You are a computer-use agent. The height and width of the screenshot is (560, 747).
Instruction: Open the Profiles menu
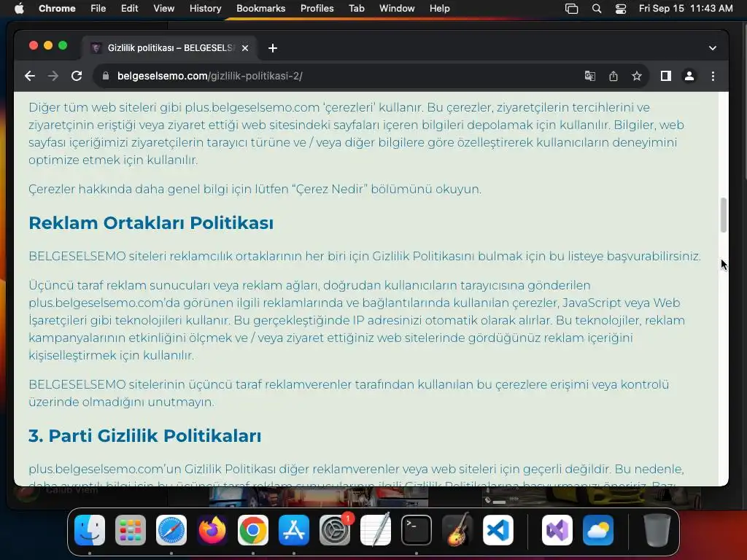tap(317, 8)
